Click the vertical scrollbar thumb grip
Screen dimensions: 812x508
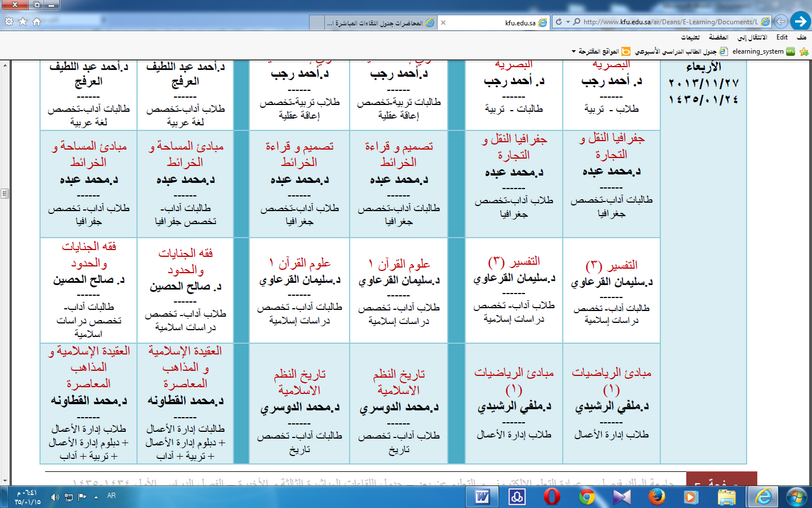pyautogui.click(x=5, y=194)
